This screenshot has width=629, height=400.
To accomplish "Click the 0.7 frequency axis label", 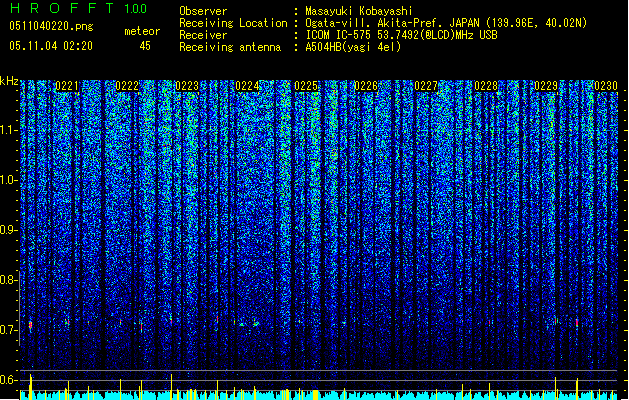I will (x=8, y=330).
